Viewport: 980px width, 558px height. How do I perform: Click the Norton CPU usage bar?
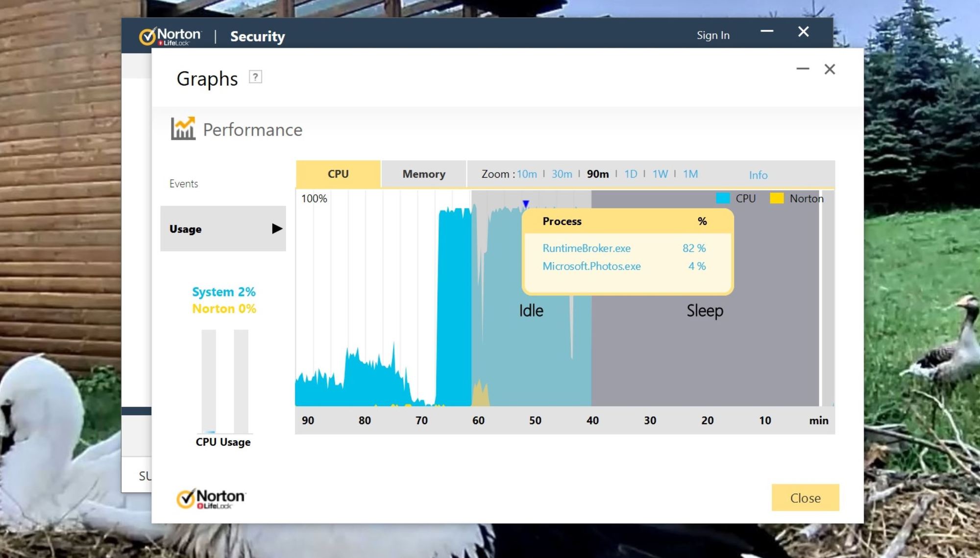(241, 381)
